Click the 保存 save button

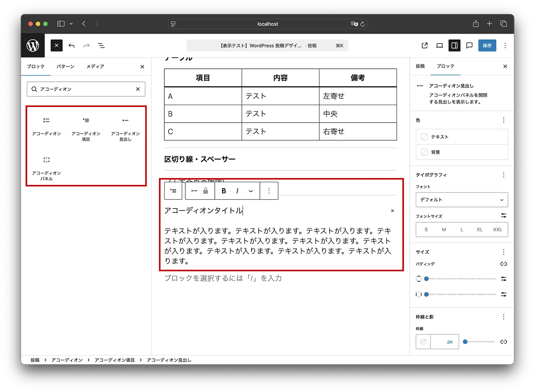[487, 45]
